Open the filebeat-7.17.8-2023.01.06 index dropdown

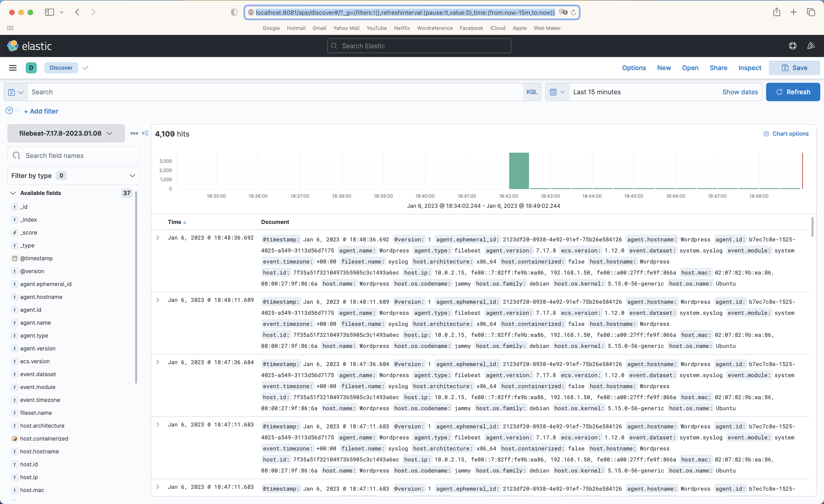[66, 133]
